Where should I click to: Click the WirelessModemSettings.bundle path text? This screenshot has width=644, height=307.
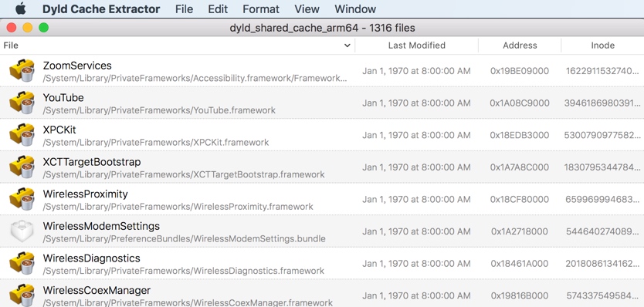pyautogui.click(x=184, y=238)
